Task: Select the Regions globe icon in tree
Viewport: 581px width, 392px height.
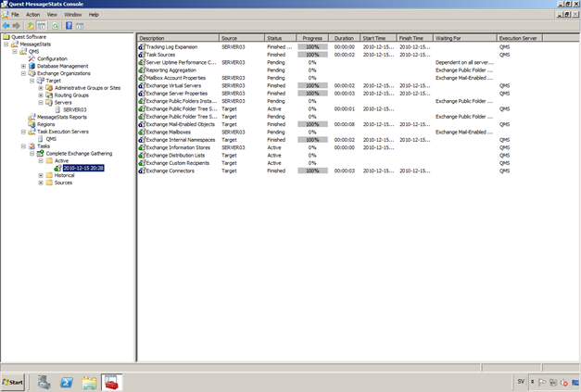Action: 32,124
